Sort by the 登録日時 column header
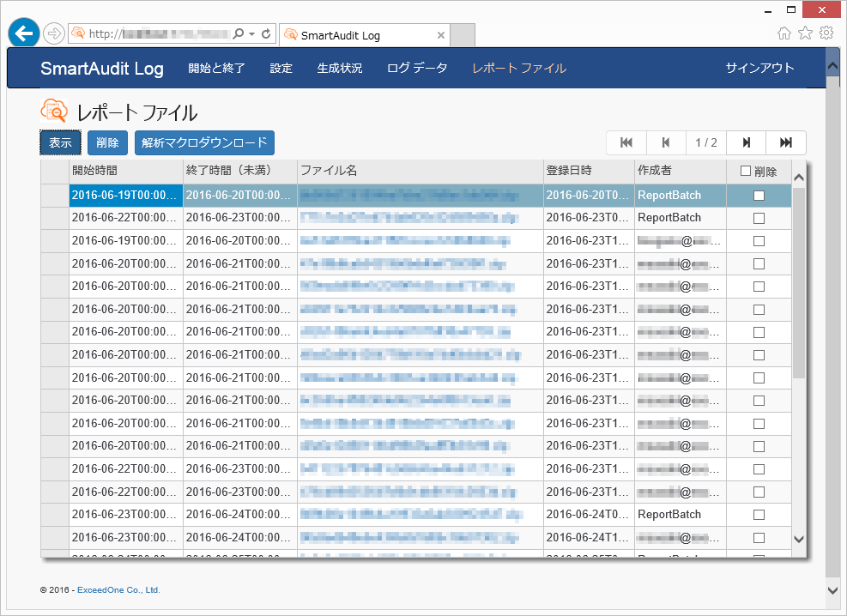 [x=589, y=171]
